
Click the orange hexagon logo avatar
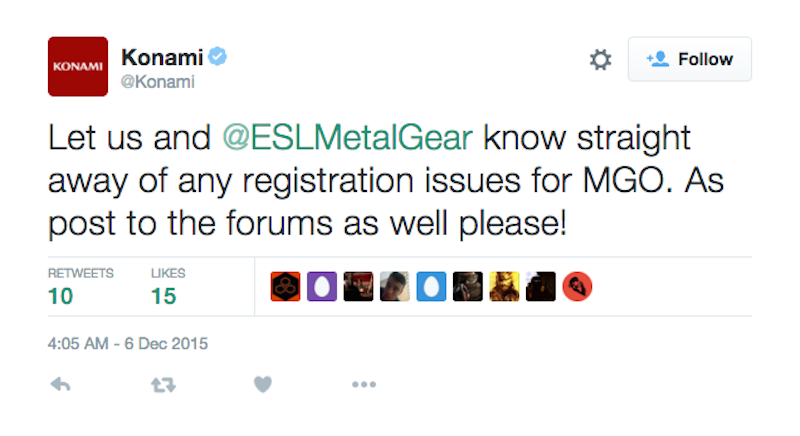tap(285, 287)
